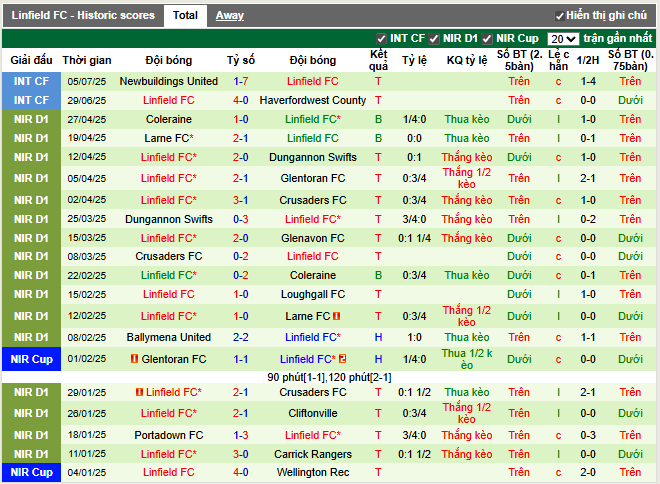Image resolution: width=660 pixels, height=484 pixels.
Task: Click Thua kèo on the 29/01/25 row
Action: coord(467,392)
